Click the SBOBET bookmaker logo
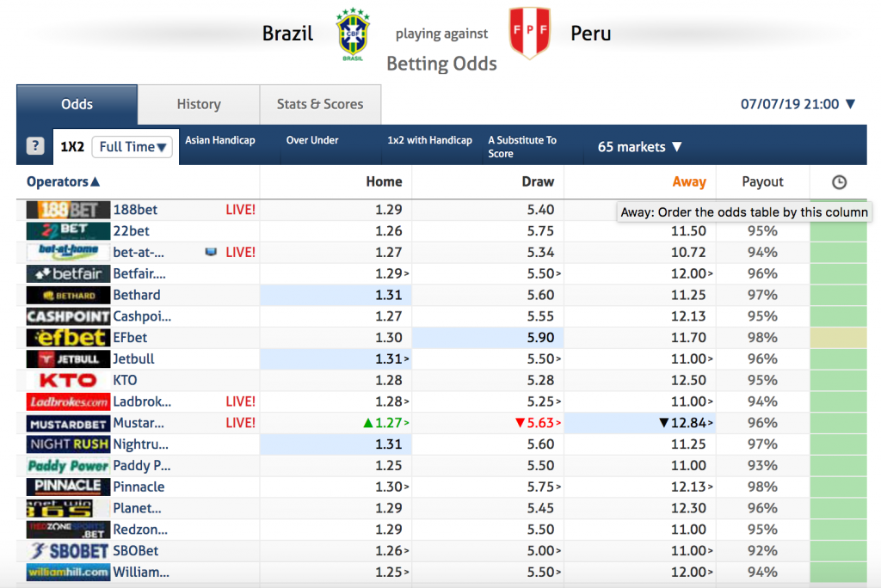 (x=68, y=551)
